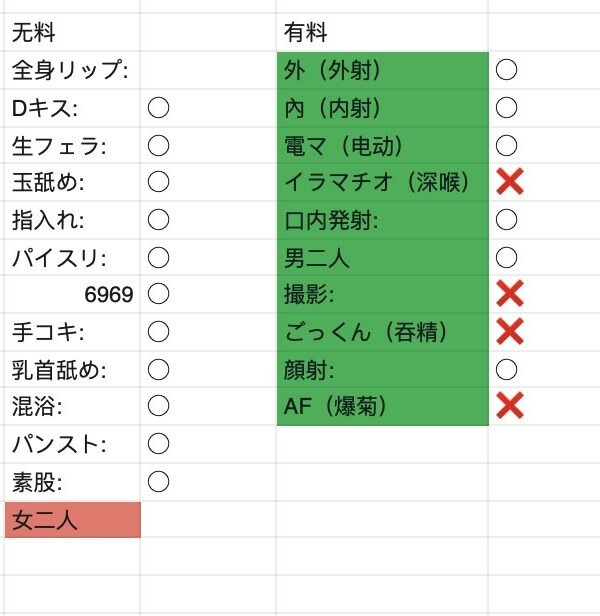Click the red X beside イラマチオ

click(x=510, y=182)
